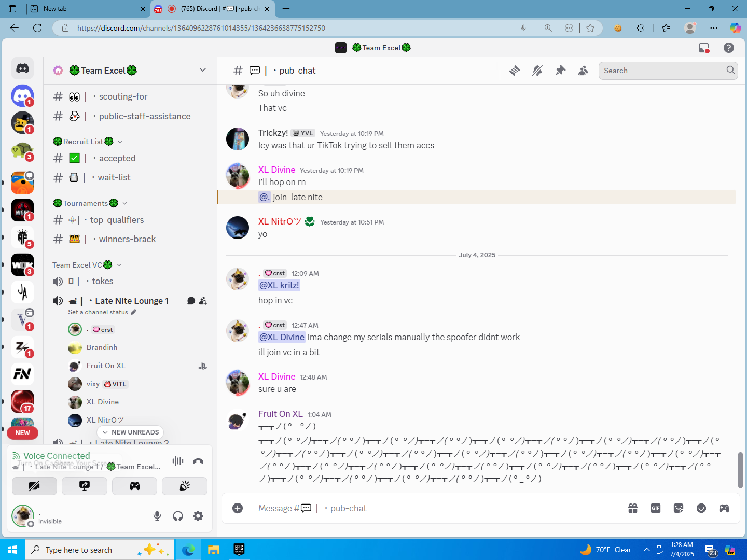Viewport: 747px width, 560px height.
Task: Open the turtle server icon
Action: [x=22, y=151]
